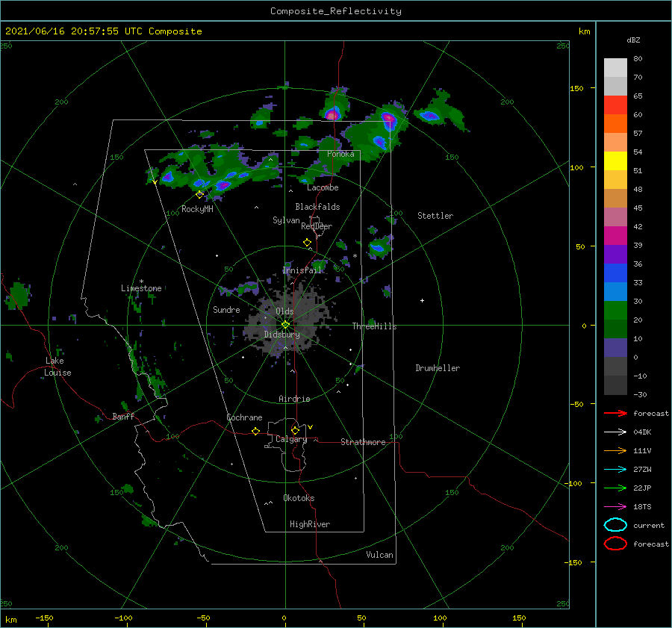The height and width of the screenshot is (628, 672).
Task: Click the Blackfalds town label
Action: pyautogui.click(x=317, y=207)
